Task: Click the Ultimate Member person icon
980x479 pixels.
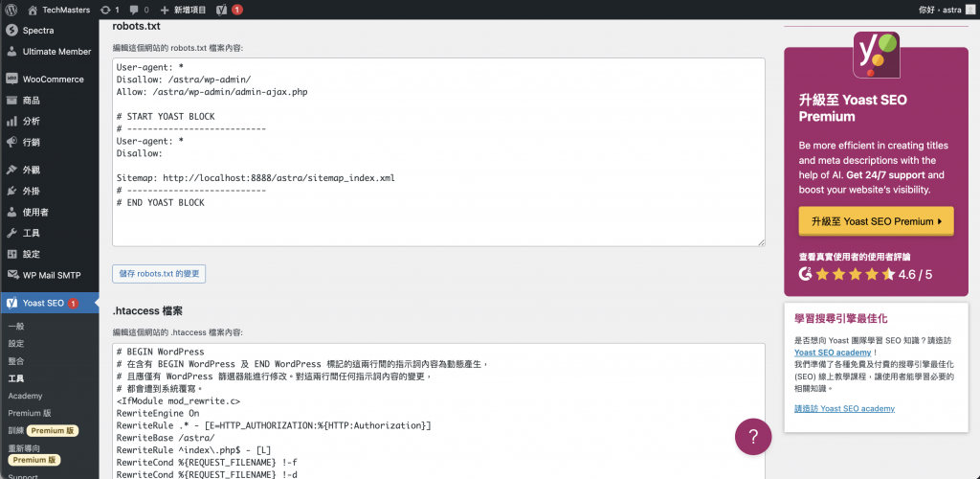Action: pos(11,52)
